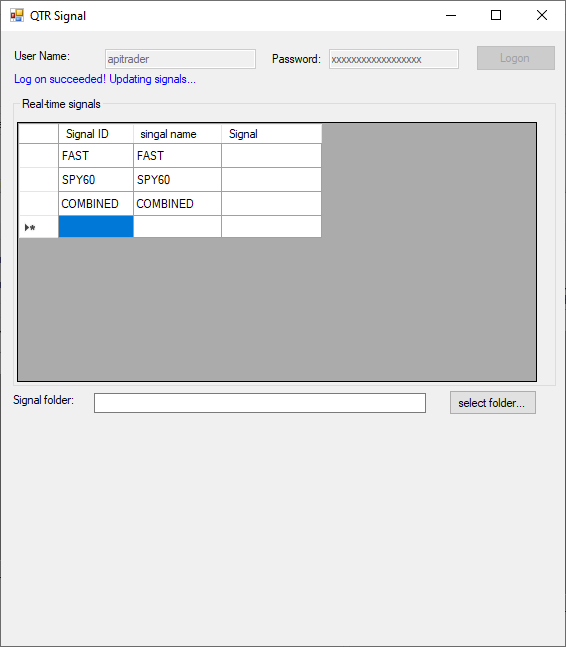Sort by the Signal ID column header
566x647 pixels.
click(96, 134)
